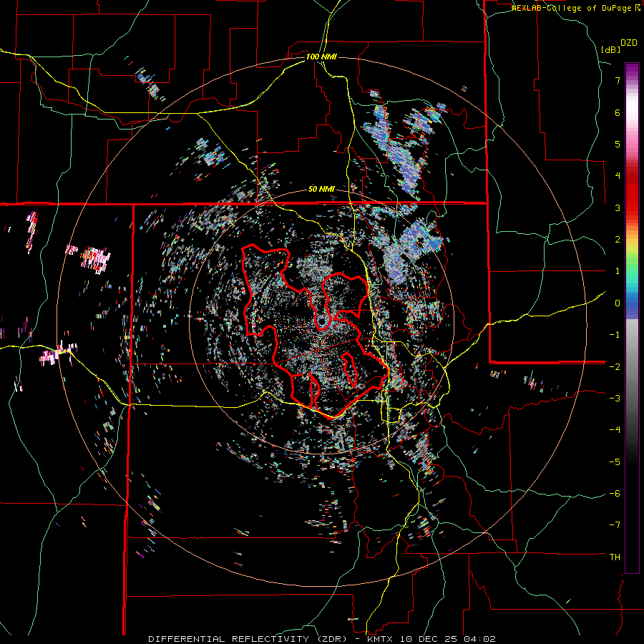Click the -1 value on the scale
The width and height of the screenshot is (644, 644).
[615, 335]
